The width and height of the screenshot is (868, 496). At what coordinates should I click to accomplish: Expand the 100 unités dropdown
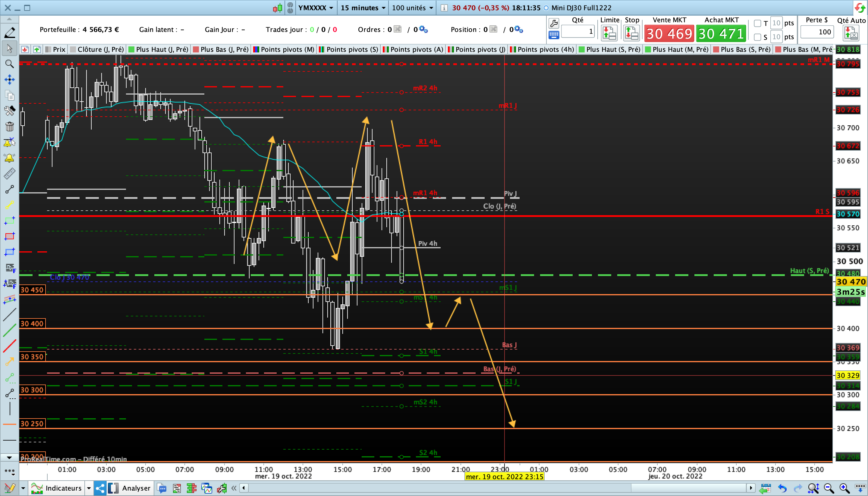pyautogui.click(x=412, y=8)
